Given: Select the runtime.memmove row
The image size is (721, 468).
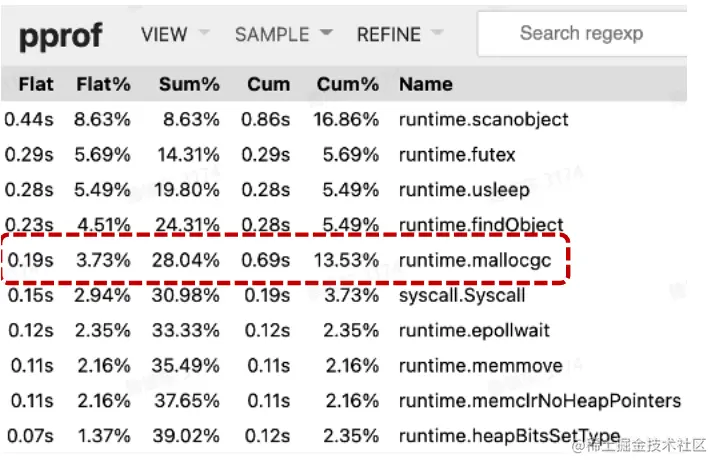Looking at the screenshot, I should click(480, 366).
